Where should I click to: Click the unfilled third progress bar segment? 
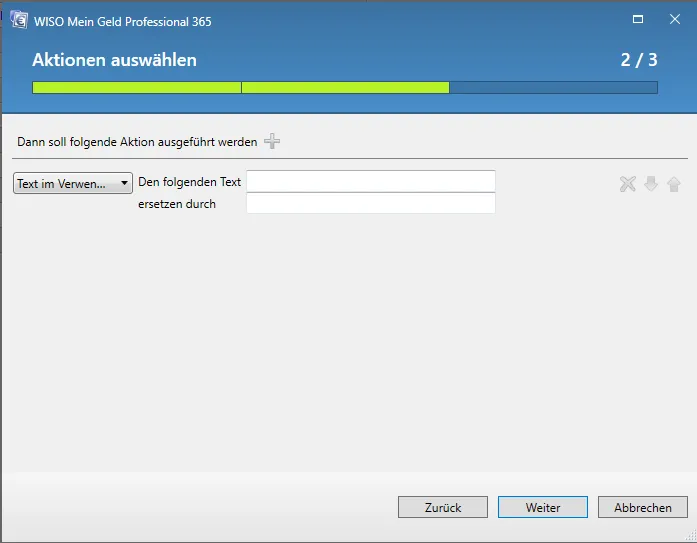pyautogui.click(x=553, y=88)
